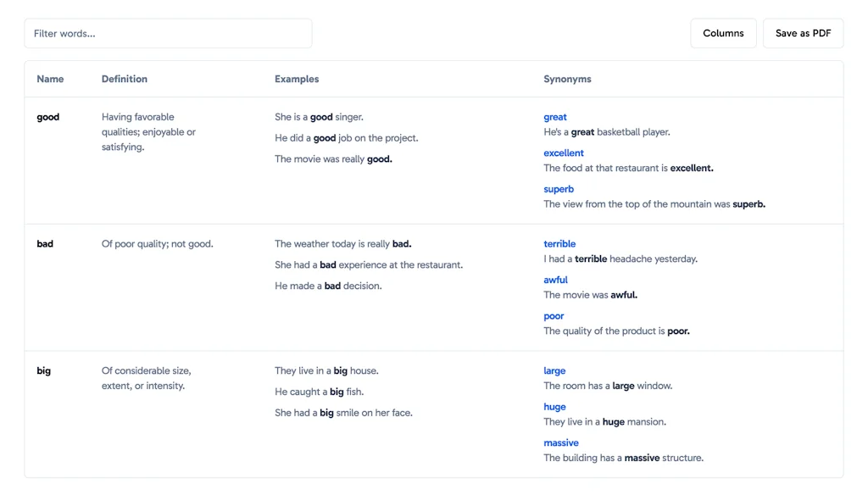
Task: Open the synonym link 'large'
Action: tap(554, 370)
